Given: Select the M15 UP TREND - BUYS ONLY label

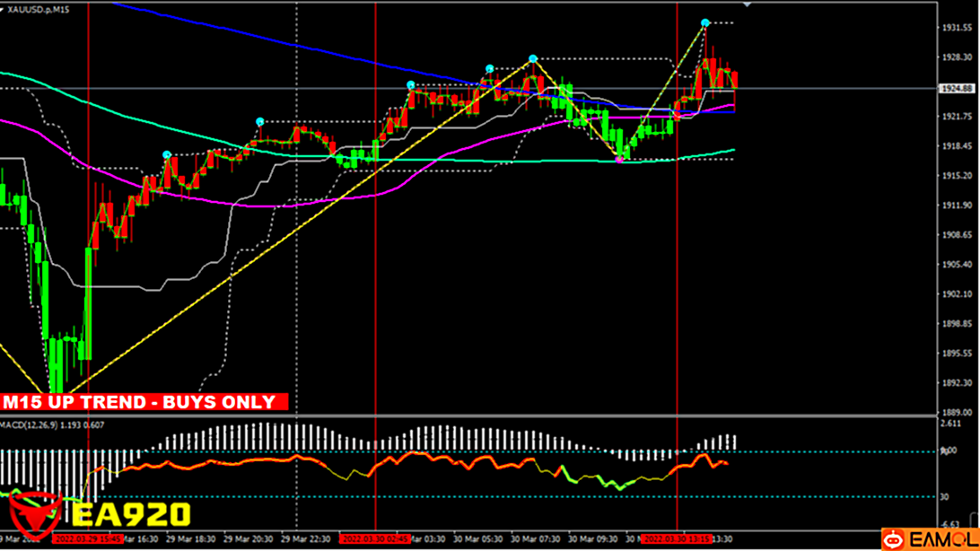Looking at the screenshot, I should [144, 402].
